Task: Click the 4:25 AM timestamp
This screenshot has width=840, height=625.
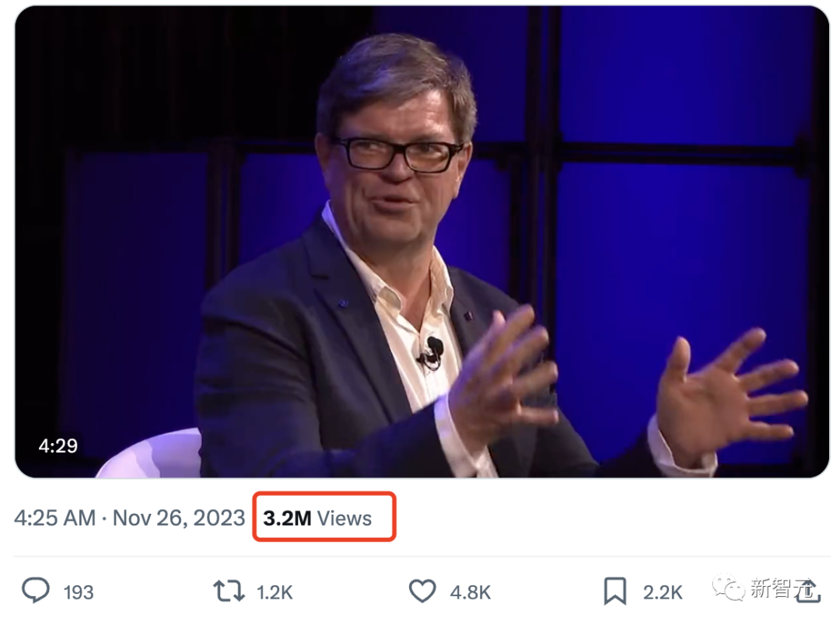Action: (x=54, y=519)
